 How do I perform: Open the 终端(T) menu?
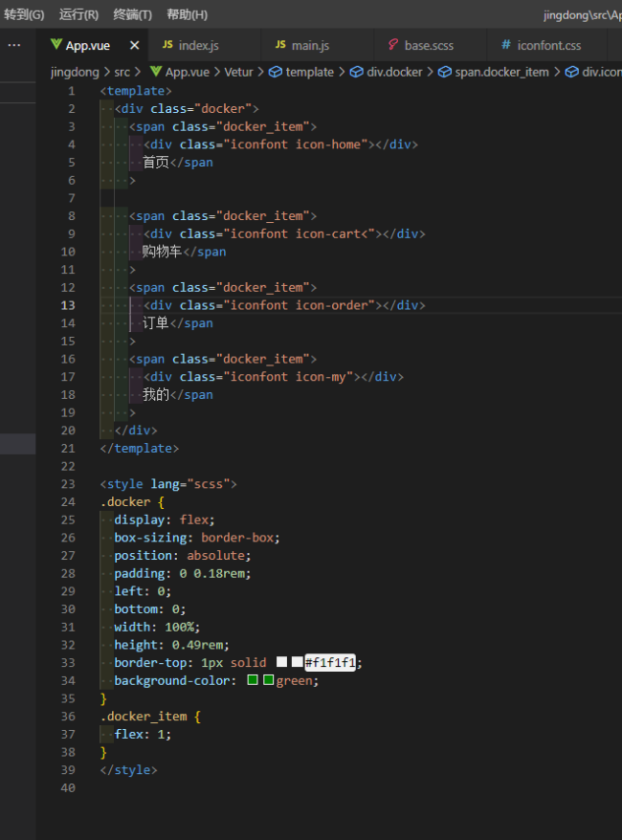[x=133, y=14]
